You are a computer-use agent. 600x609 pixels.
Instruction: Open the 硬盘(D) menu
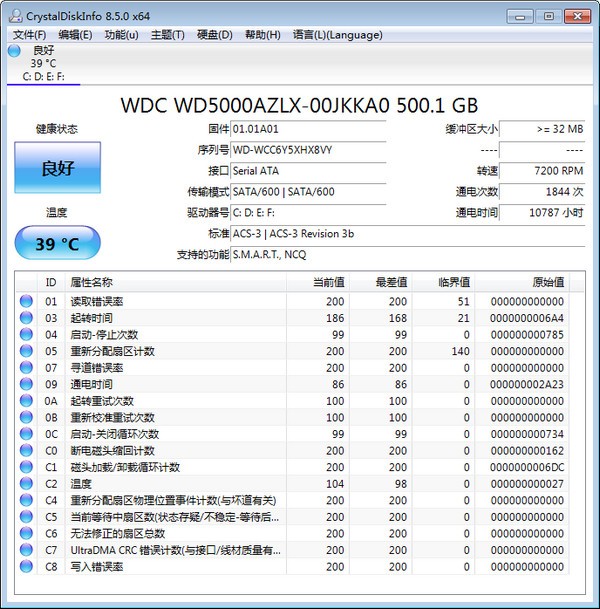coord(214,34)
